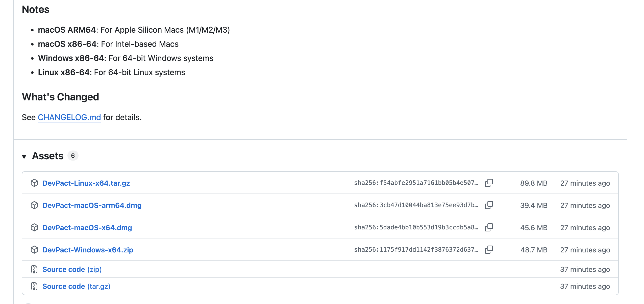644x304 pixels.
Task: Select hash text sha256:f54abfe2951a7161bb05b4e507…
Action: click(x=416, y=183)
